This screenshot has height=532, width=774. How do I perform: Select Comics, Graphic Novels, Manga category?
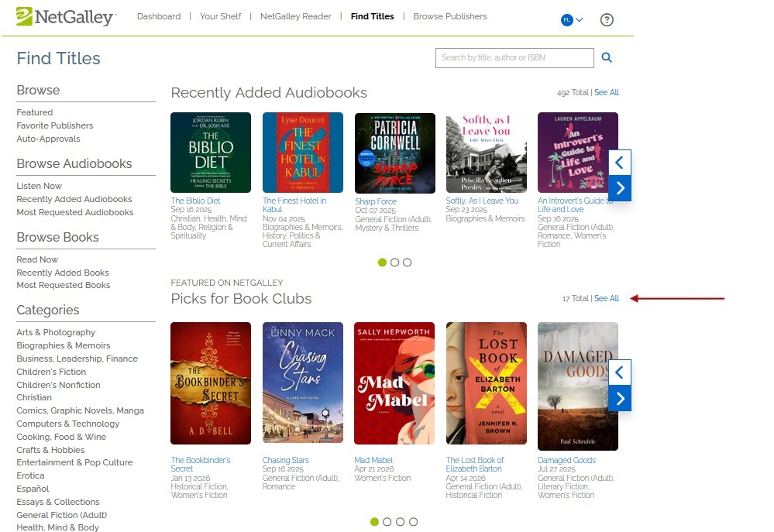(81, 410)
